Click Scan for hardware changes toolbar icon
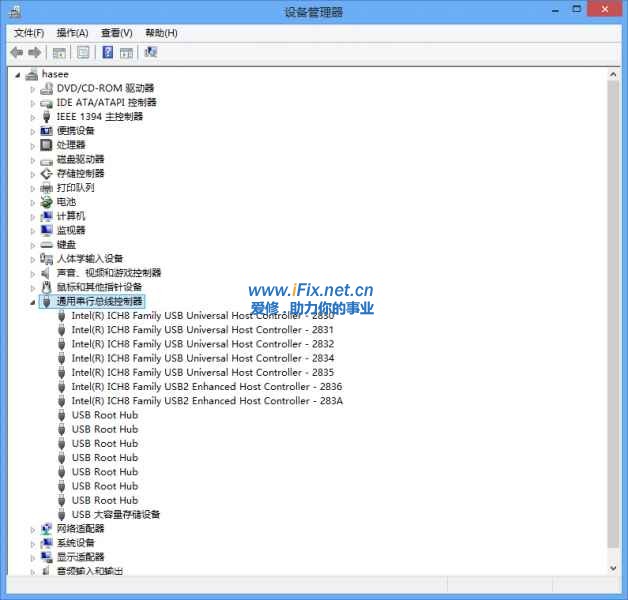Screen dimensions: 628x600 [x=151, y=52]
